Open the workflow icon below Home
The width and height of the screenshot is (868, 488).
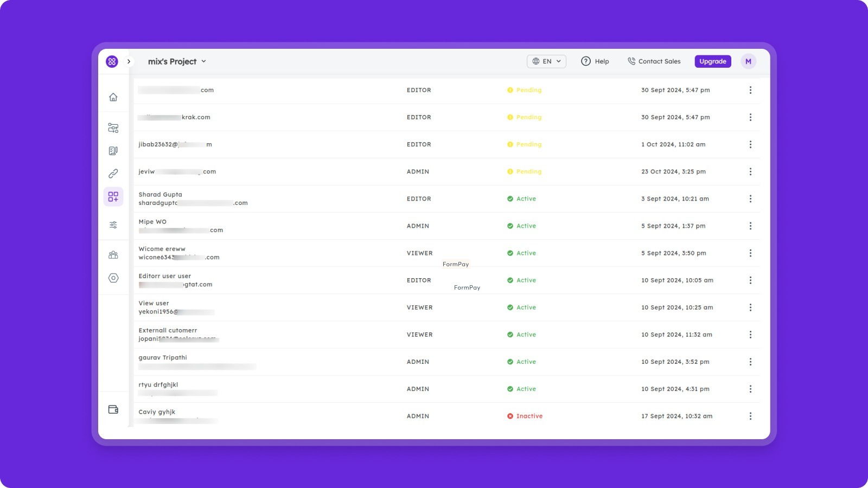(113, 128)
